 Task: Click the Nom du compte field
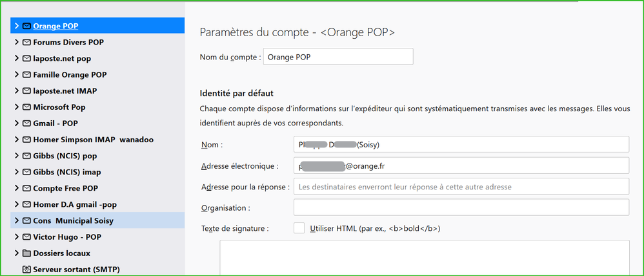[x=338, y=56]
